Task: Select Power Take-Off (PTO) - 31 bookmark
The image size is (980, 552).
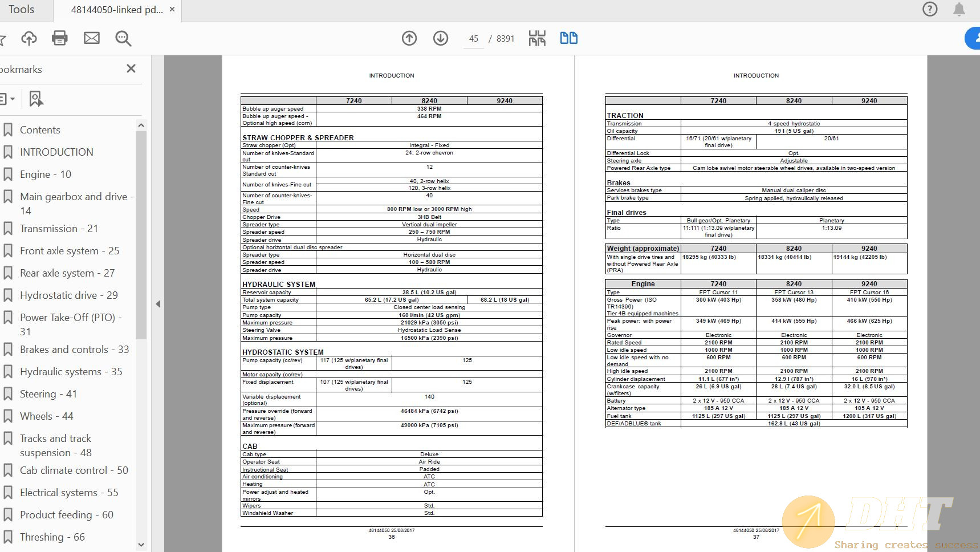Action: [x=71, y=324]
